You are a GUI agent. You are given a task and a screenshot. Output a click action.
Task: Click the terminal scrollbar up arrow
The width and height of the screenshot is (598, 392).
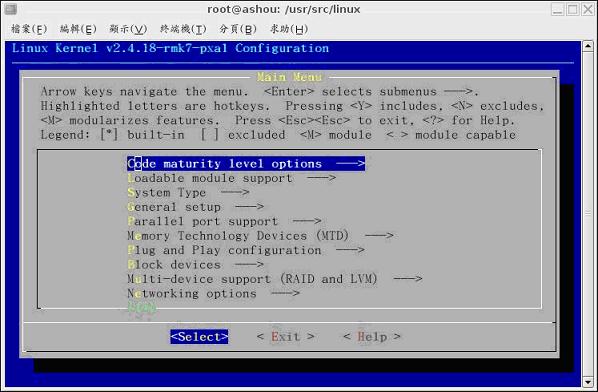tap(588, 47)
